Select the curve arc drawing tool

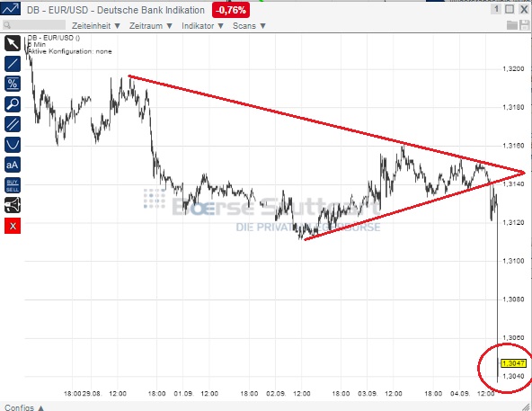coord(13,145)
